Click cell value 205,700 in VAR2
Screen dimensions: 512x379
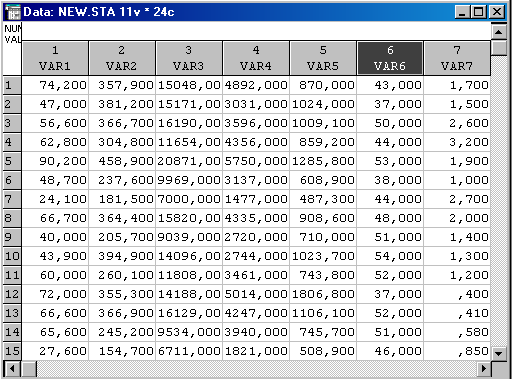coord(122,237)
